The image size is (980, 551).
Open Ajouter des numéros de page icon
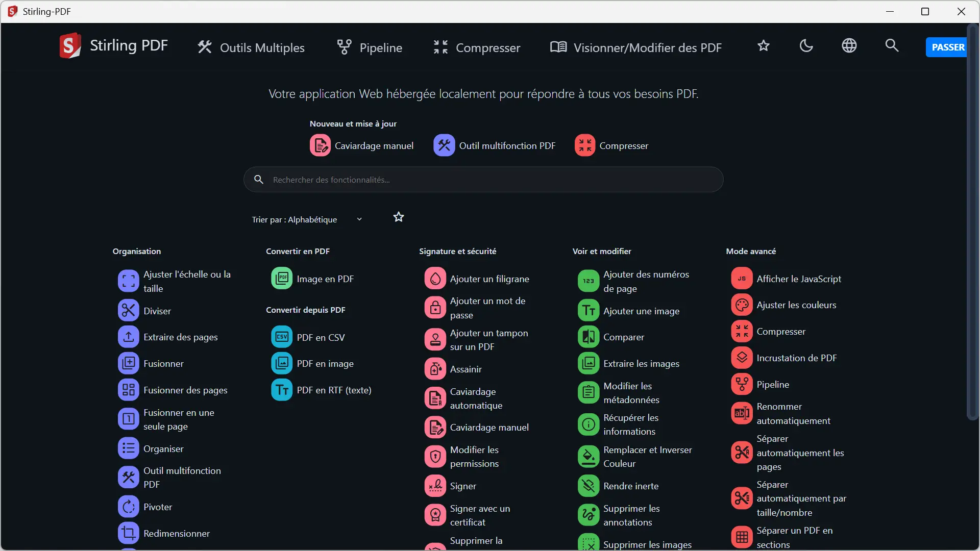(x=589, y=281)
